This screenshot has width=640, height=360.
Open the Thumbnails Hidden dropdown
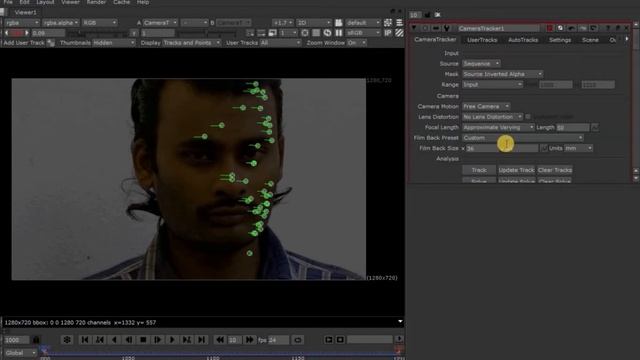[113, 42]
